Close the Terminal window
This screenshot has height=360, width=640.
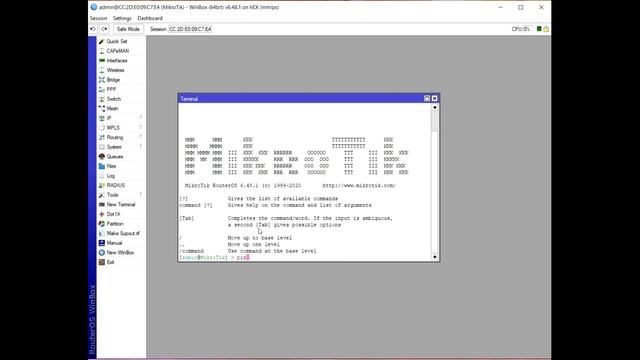tap(435, 98)
